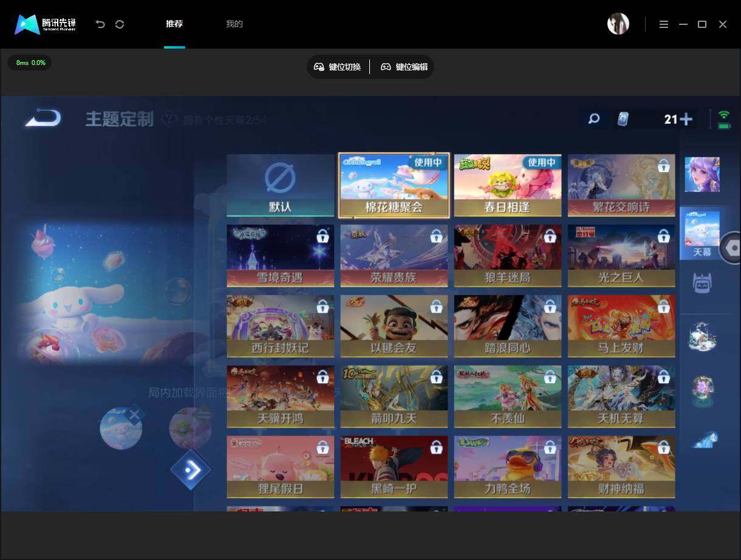Open the snow castle category icon
This screenshot has height=560, width=741.
[703, 338]
